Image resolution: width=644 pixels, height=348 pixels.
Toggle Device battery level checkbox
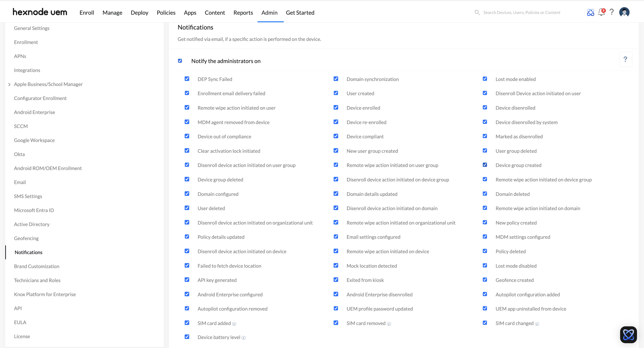coord(187,337)
